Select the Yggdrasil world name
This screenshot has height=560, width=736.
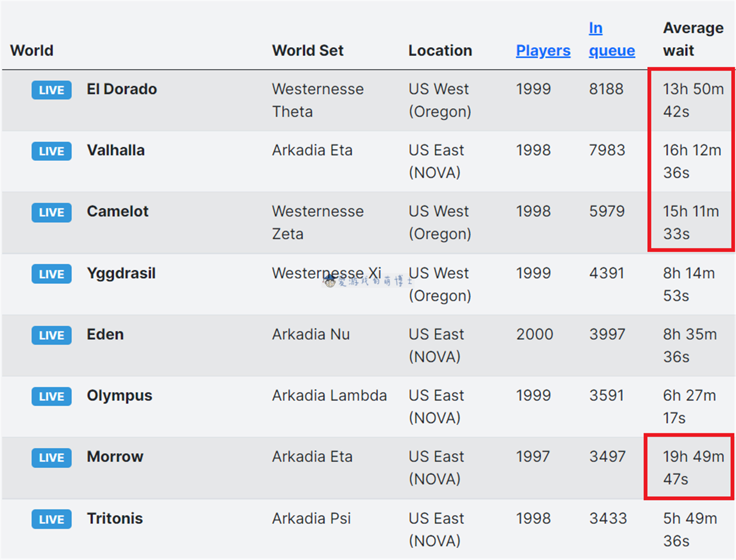[121, 274]
